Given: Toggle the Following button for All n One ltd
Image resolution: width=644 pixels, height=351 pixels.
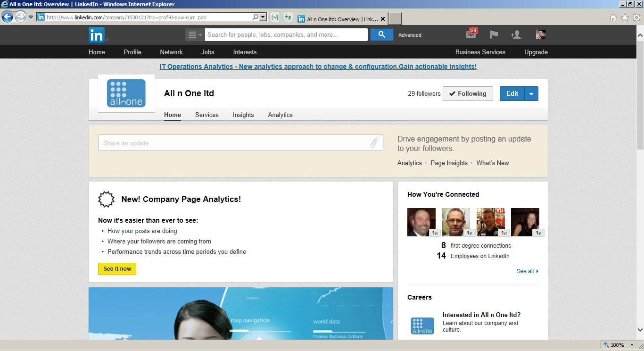Looking at the screenshot, I should click(468, 93).
